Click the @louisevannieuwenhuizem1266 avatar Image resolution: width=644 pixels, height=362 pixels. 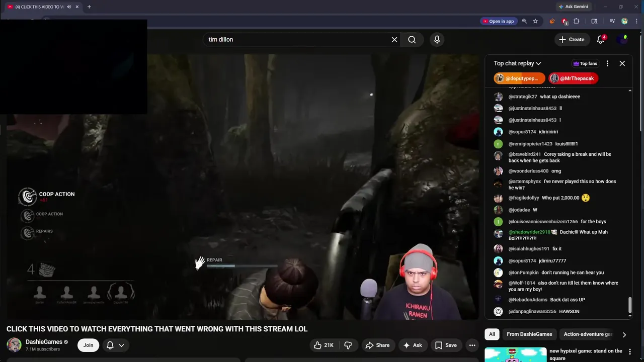498,222
